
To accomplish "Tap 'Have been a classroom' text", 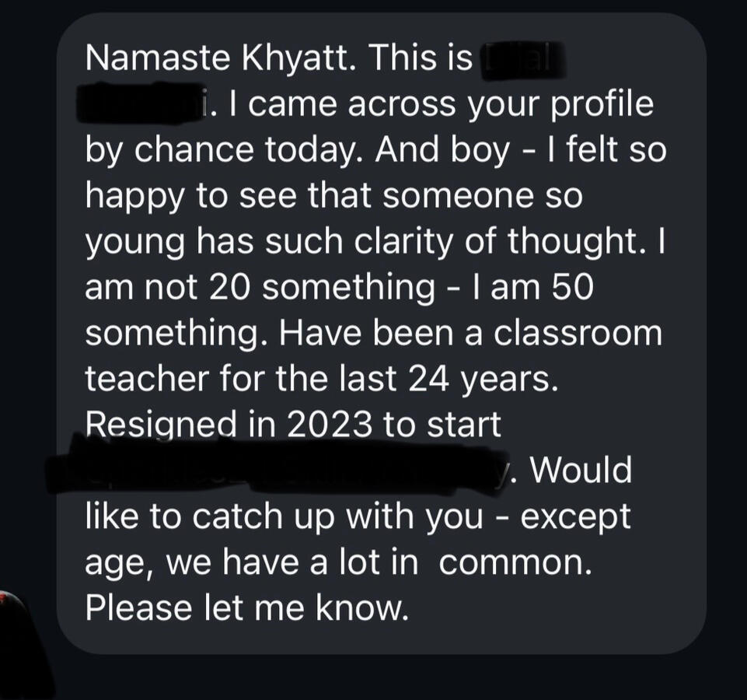I will [x=471, y=333].
